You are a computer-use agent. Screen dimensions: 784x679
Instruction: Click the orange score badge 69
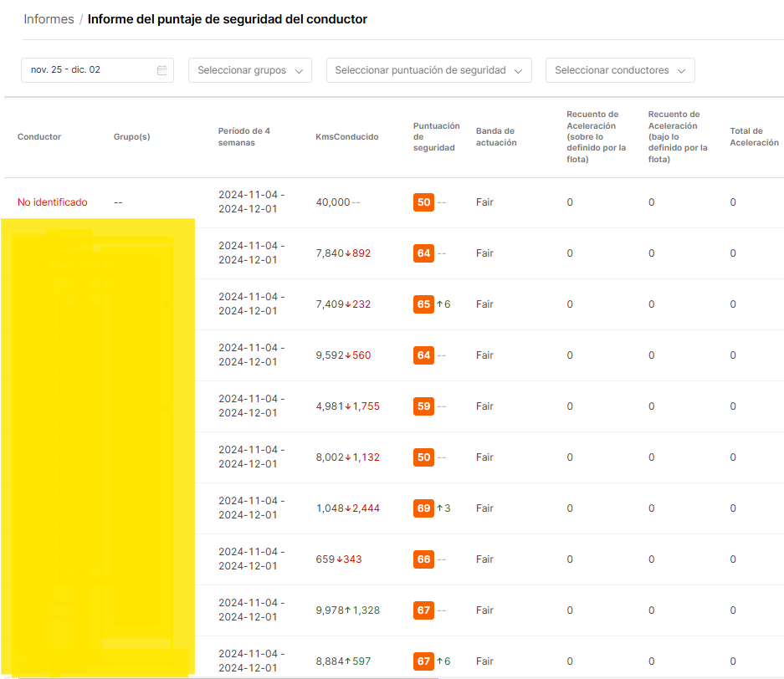(423, 508)
